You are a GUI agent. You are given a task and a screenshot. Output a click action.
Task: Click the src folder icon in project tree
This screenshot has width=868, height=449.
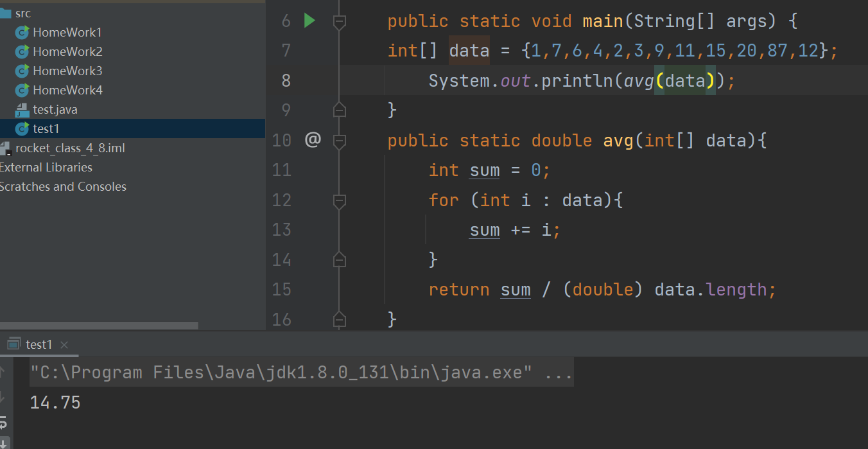point(6,13)
